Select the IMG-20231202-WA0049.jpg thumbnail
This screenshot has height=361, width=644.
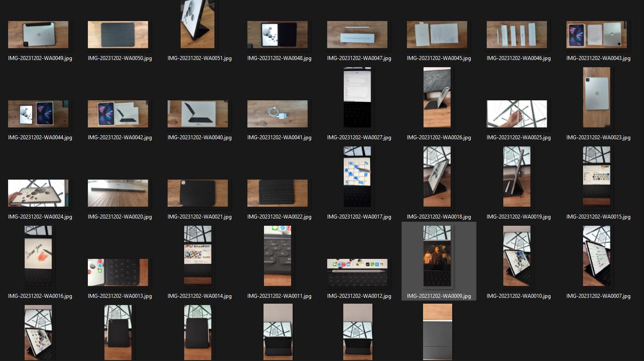(x=38, y=34)
